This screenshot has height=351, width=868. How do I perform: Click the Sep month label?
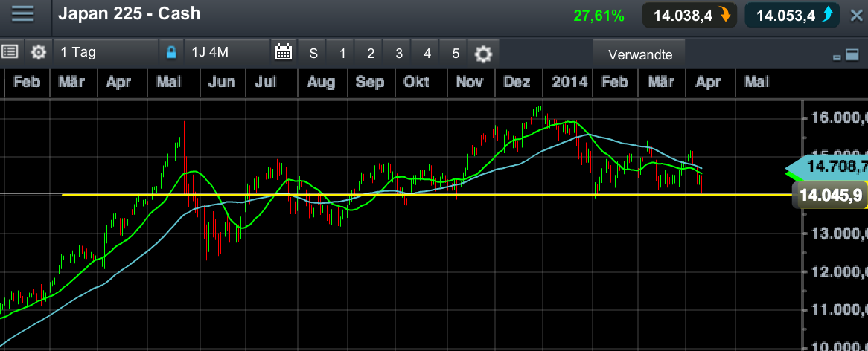coord(370,83)
